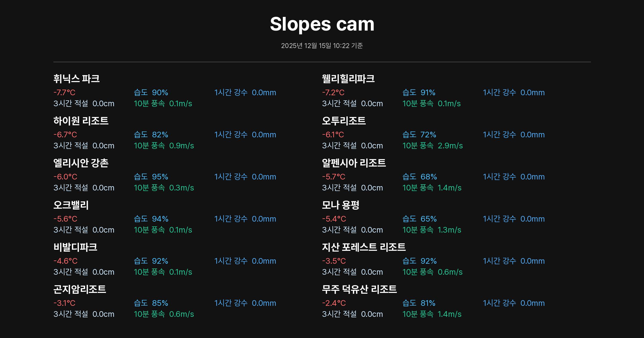Click the 습도 72% value for 오투리조트
This screenshot has height=338, width=644.
pos(419,135)
